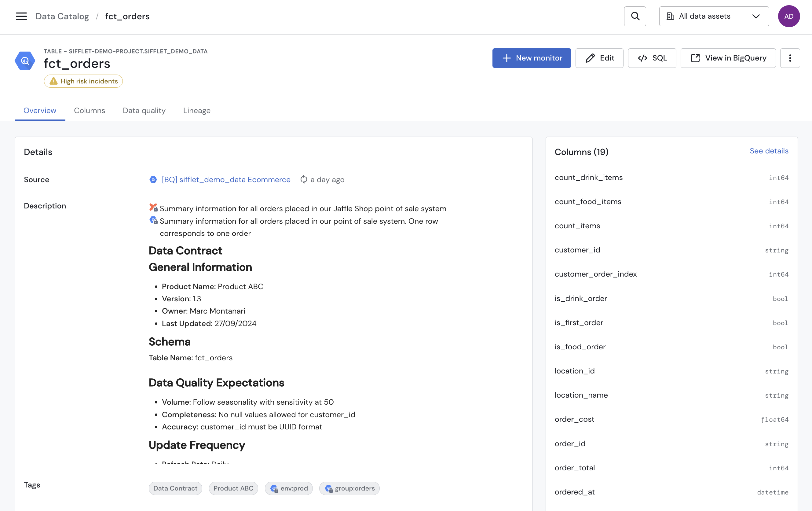The image size is (812, 511).
Task: Open the Columns tab
Action: [90, 111]
